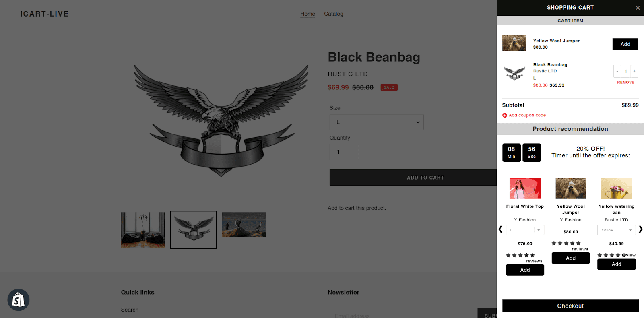Increase Black Beanbag quantity in cart
Viewport: 644px width, 318px height.
(634, 71)
